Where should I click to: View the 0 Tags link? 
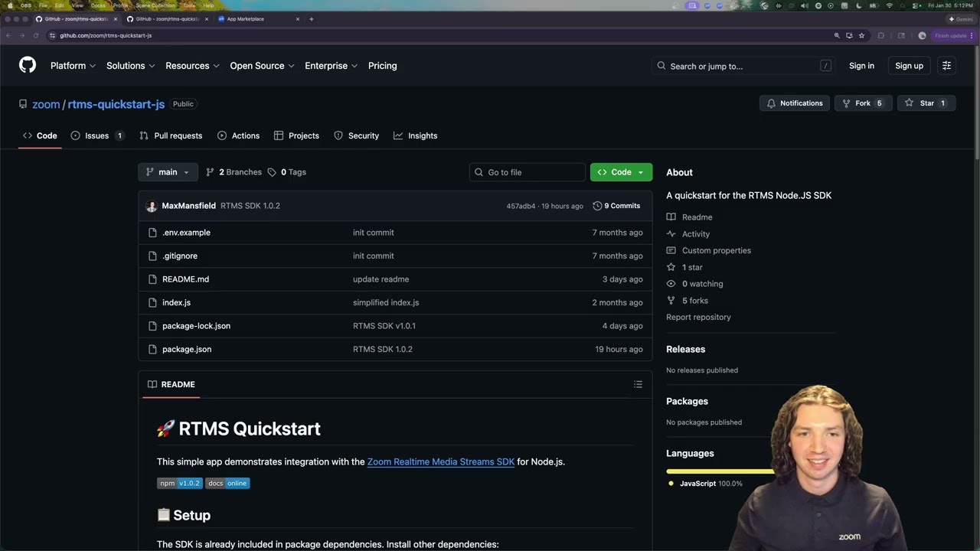[x=287, y=172]
